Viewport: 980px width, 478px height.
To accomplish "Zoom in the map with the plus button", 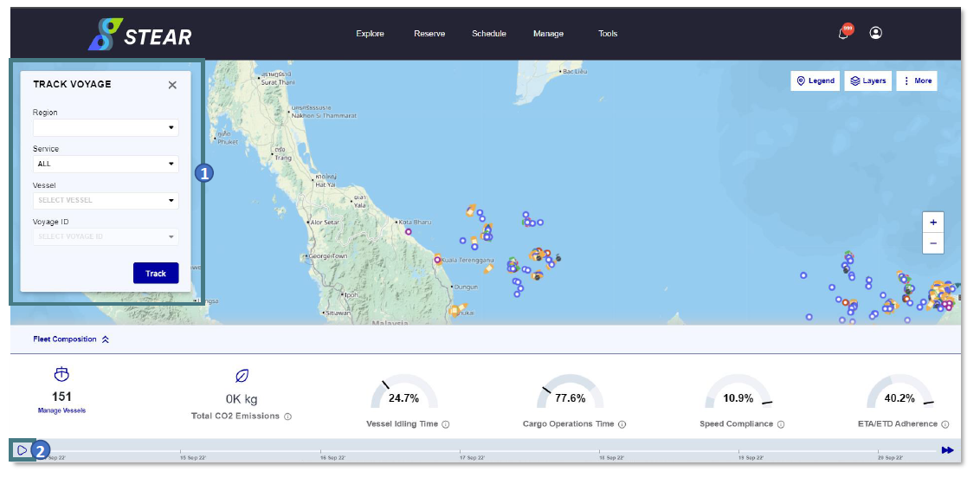I will [x=933, y=223].
